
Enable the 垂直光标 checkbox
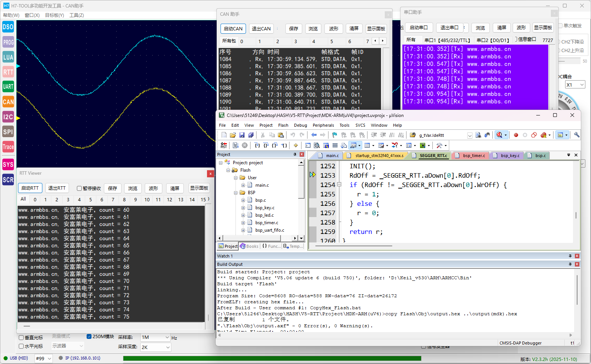21,338
